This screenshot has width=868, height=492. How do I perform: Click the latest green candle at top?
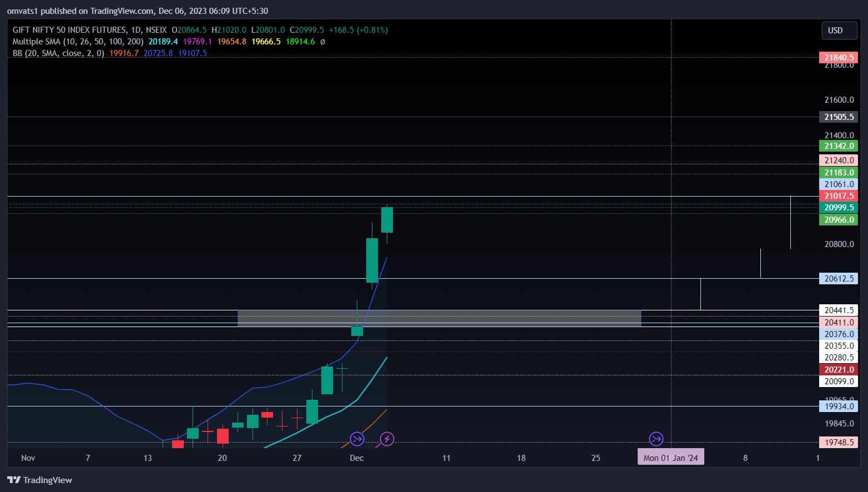point(387,220)
